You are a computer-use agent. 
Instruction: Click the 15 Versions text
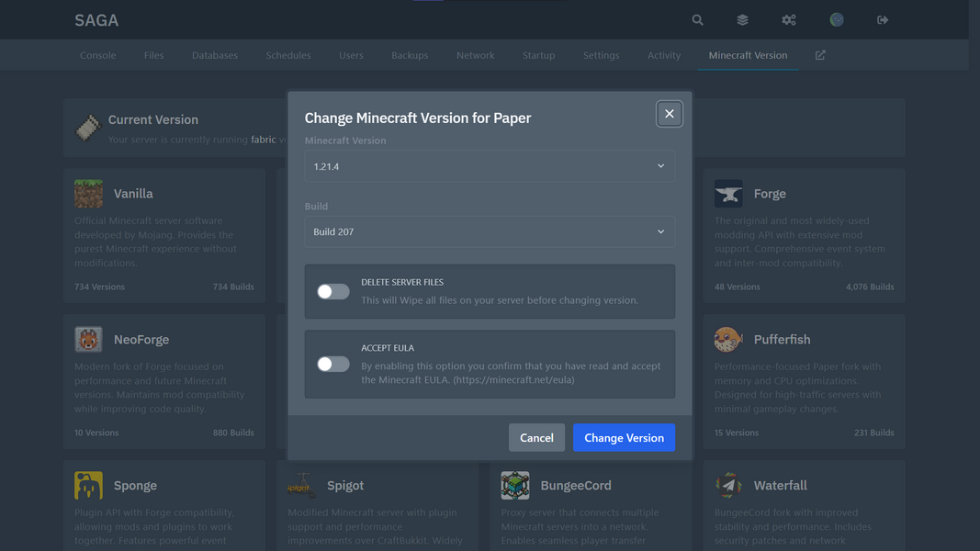click(737, 433)
